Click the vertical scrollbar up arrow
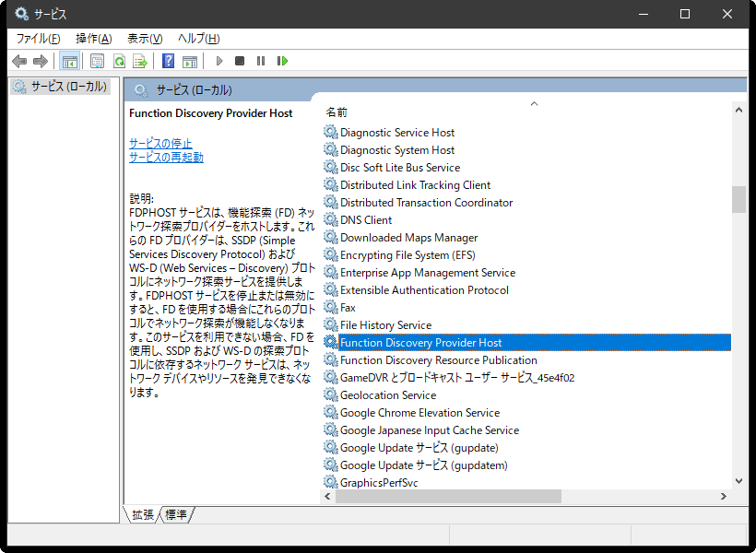 click(738, 110)
